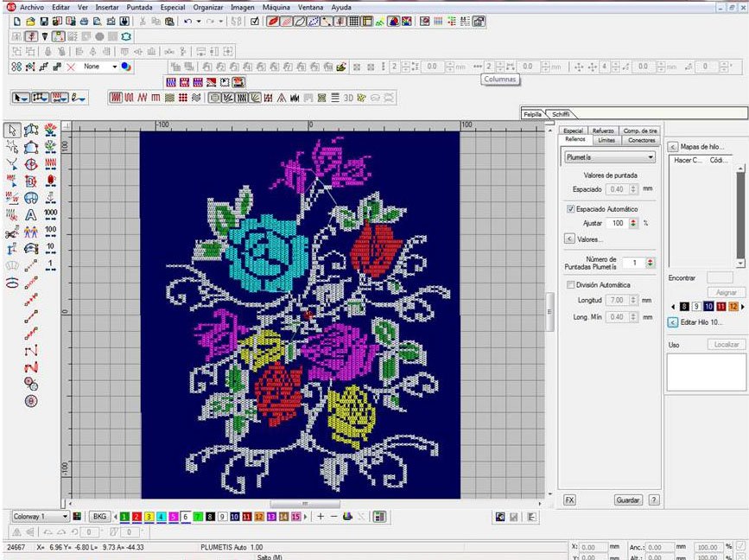Select color swatch 2 red
The image size is (749, 560).
pyautogui.click(x=136, y=517)
